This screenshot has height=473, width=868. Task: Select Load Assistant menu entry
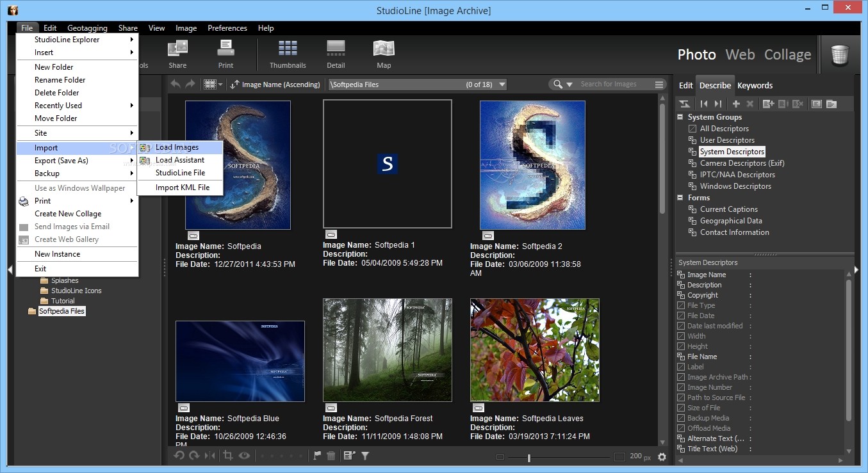180,160
